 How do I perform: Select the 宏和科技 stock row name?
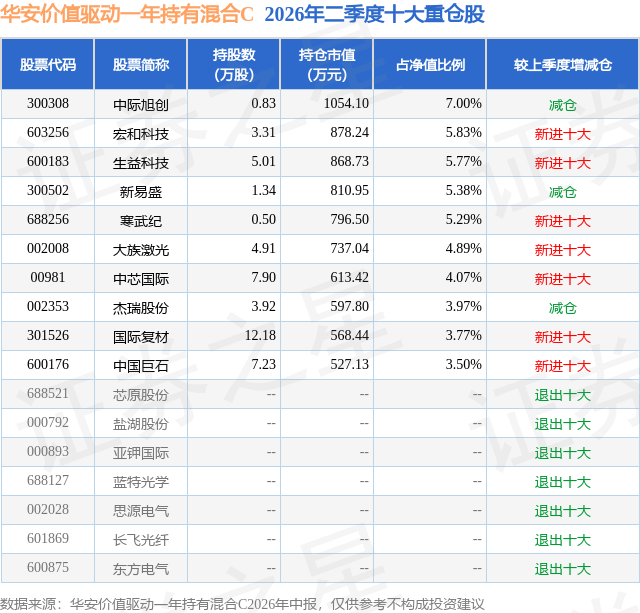(141, 134)
